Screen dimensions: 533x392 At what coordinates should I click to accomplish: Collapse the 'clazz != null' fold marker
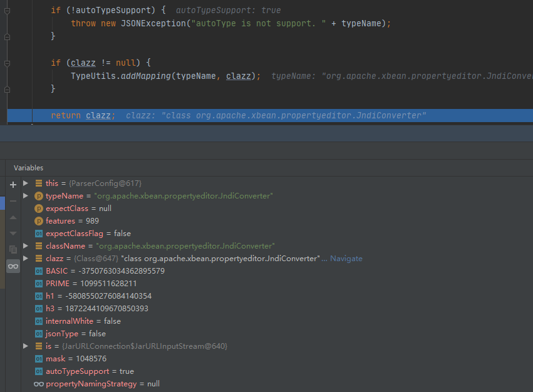pyautogui.click(x=7, y=63)
